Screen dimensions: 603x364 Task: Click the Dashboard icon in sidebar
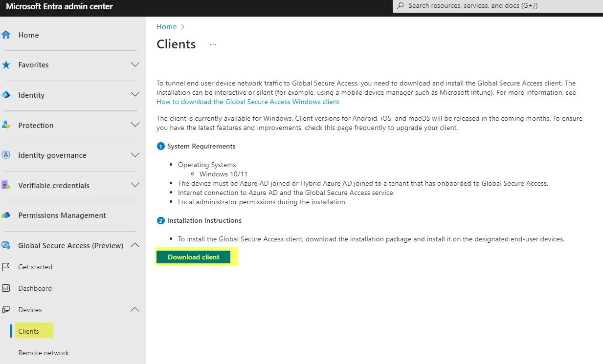6,288
